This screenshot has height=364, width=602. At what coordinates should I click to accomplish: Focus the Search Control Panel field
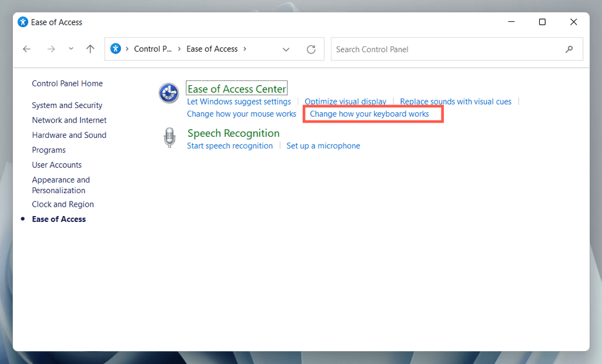pyautogui.click(x=447, y=49)
